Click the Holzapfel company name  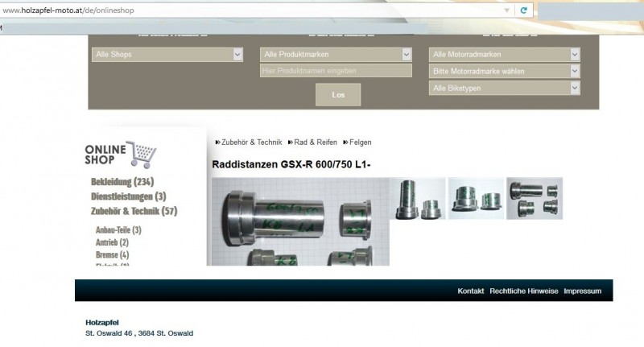(x=102, y=323)
